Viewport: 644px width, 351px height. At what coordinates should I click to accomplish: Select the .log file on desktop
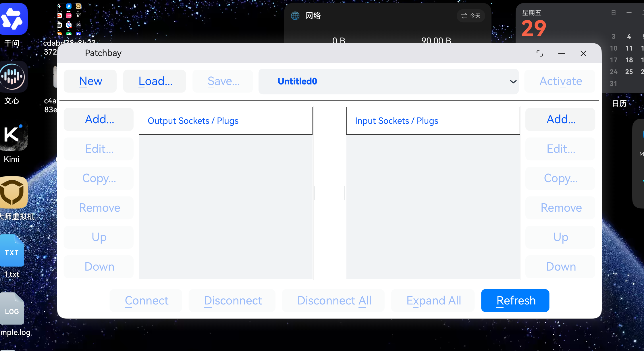tap(11, 308)
